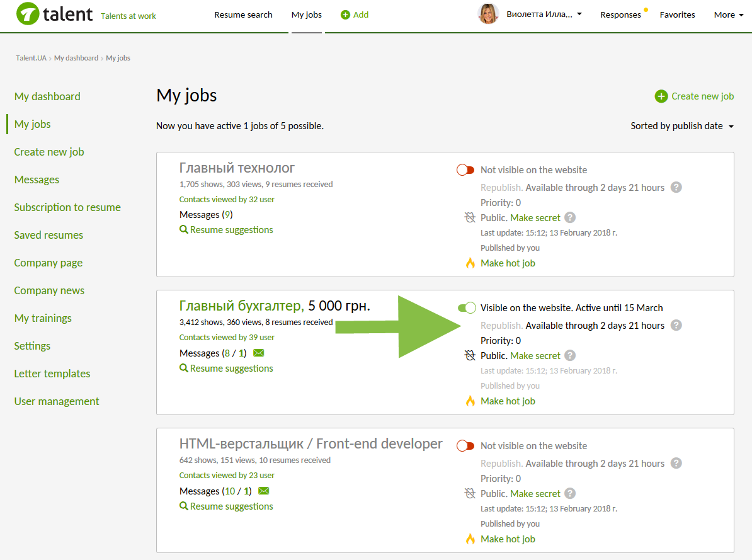Viewport: 752px width, 560px height.
Task: Click Republish for Главный бухгалтер
Action: pos(501,325)
